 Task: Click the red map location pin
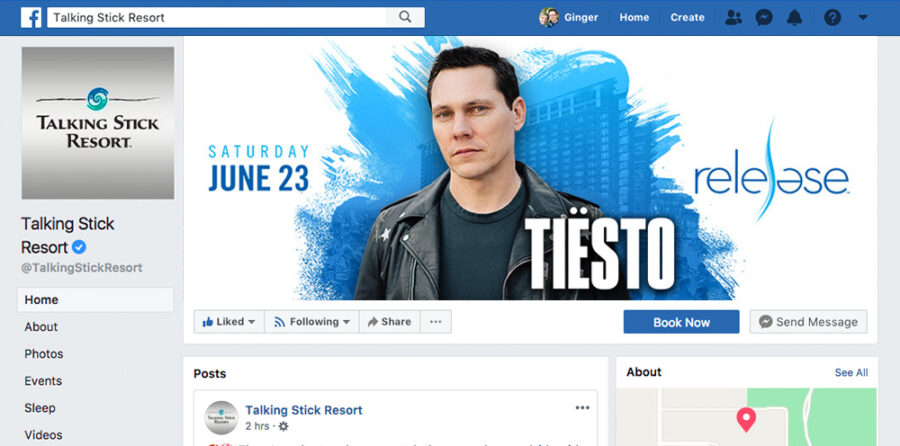[x=746, y=420]
